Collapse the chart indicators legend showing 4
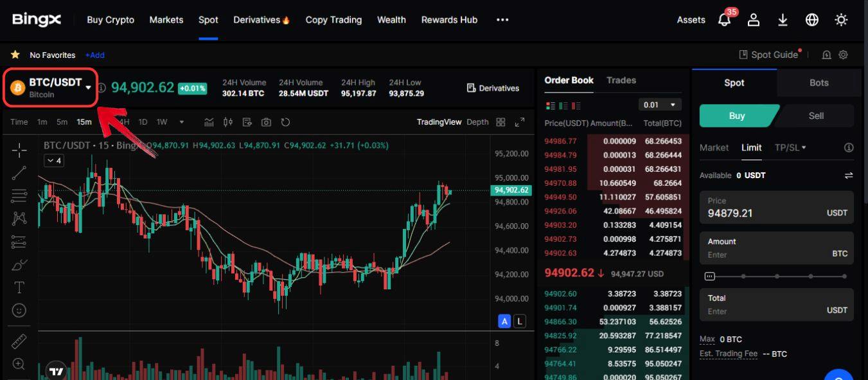Viewport: 868px width, 380px height. click(55, 161)
